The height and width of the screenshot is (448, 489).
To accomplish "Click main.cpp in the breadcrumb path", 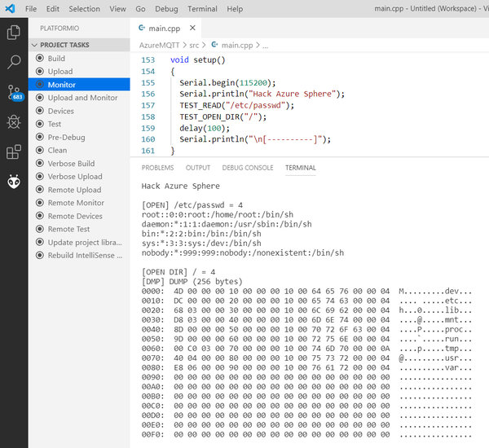I will click(x=236, y=45).
